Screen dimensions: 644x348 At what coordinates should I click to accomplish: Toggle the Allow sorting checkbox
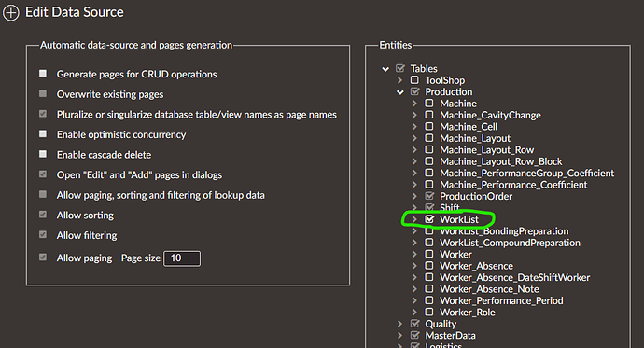tap(43, 215)
